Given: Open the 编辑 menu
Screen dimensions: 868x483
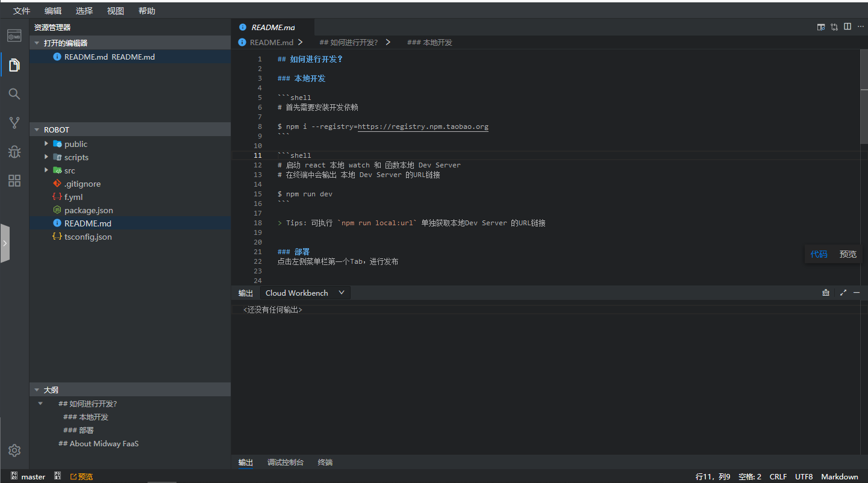Looking at the screenshot, I should click(53, 11).
